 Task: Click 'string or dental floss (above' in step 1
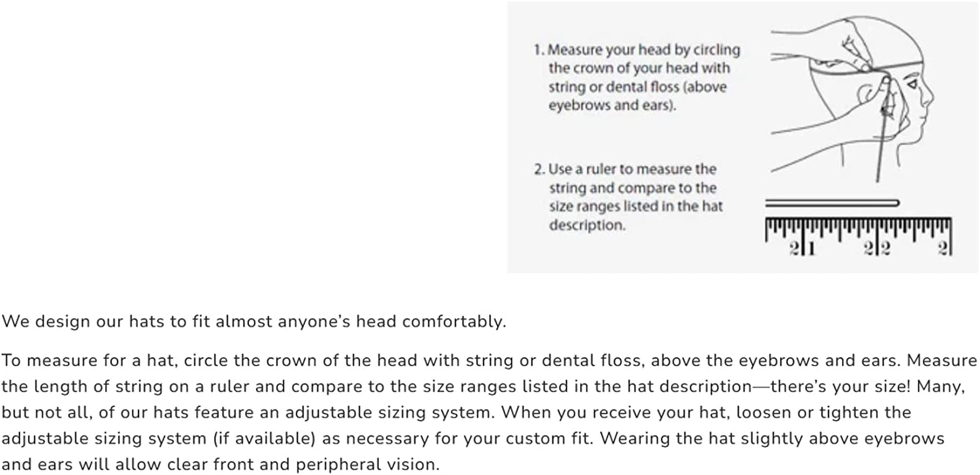point(637,87)
